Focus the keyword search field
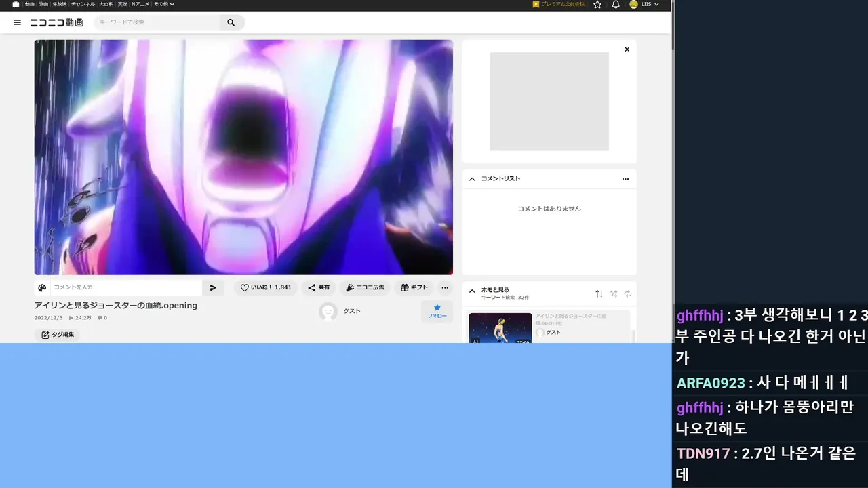The height and width of the screenshot is (488, 868). pyautogui.click(x=157, y=22)
